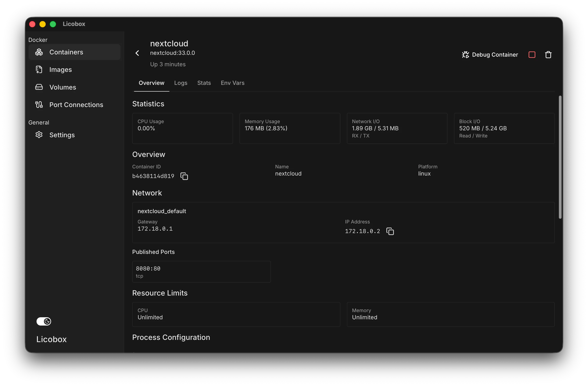
Task: Switch to the Overview tab
Action: [x=151, y=83]
